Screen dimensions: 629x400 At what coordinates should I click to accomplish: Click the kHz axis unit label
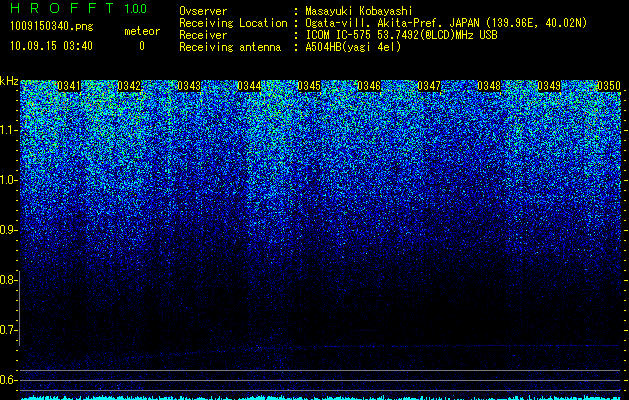pos(9,81)
